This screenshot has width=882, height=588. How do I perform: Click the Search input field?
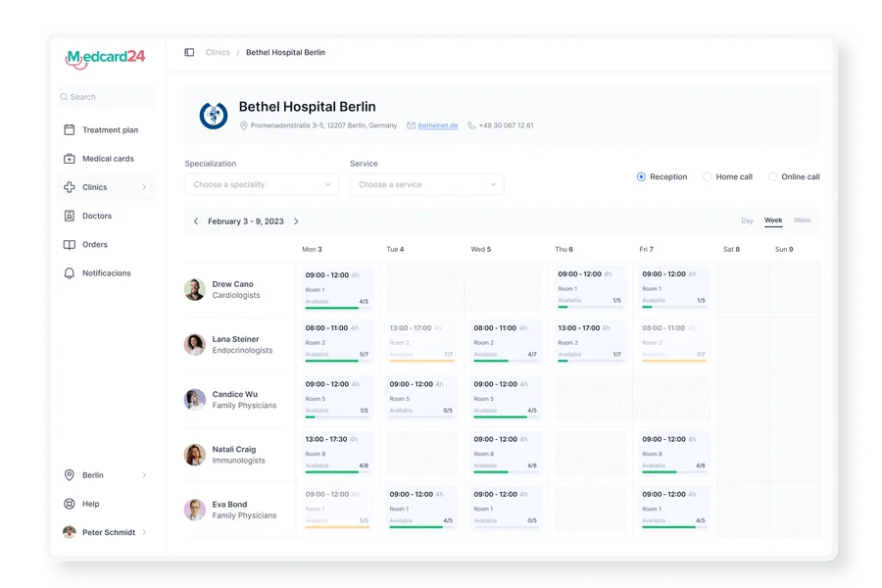click(106, 97)
